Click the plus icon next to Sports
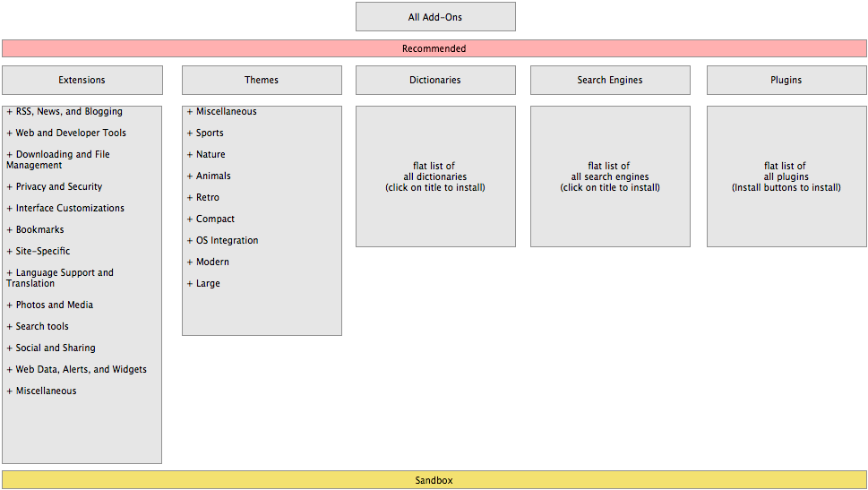This screenshot has height=490, width=868. tap(190, 133)
